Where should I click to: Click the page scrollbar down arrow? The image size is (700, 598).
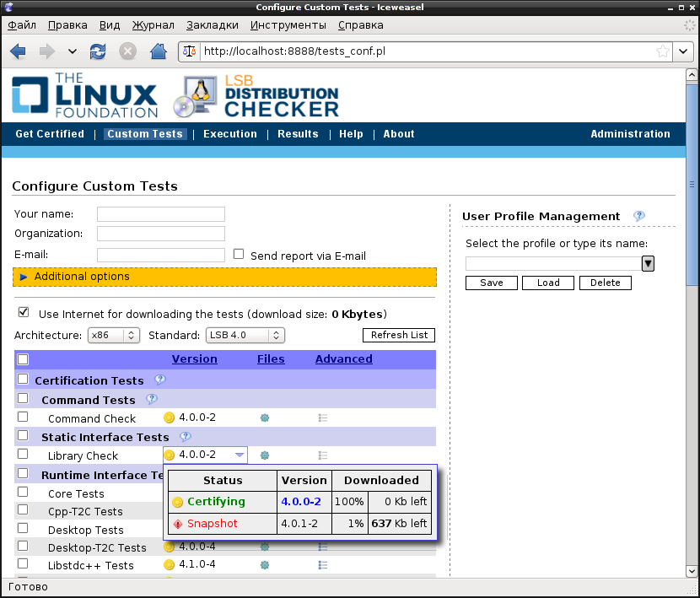coord(692,571)
